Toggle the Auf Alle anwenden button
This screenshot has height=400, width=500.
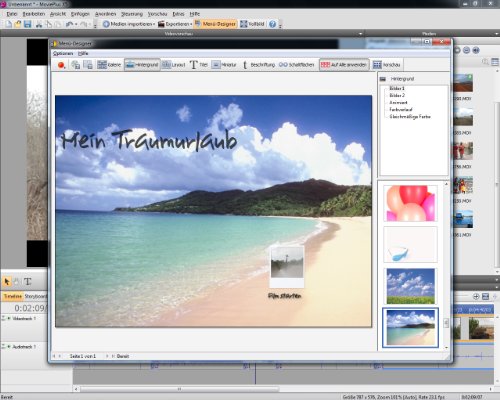click(344, 65)
